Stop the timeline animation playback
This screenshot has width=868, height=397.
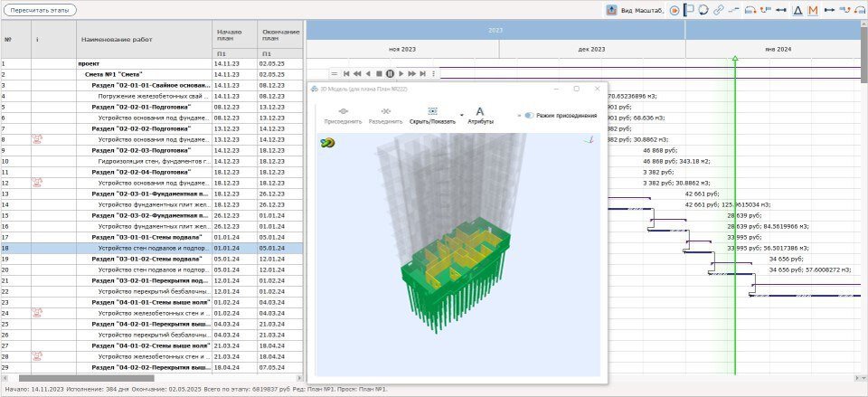tap(378, 72)
